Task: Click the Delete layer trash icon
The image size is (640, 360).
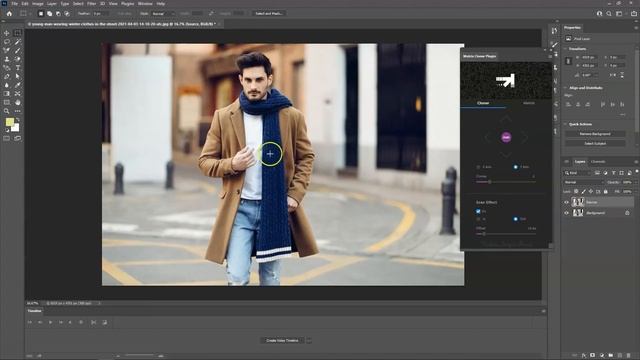Action: pyautogui.click(x=629, y=356)
